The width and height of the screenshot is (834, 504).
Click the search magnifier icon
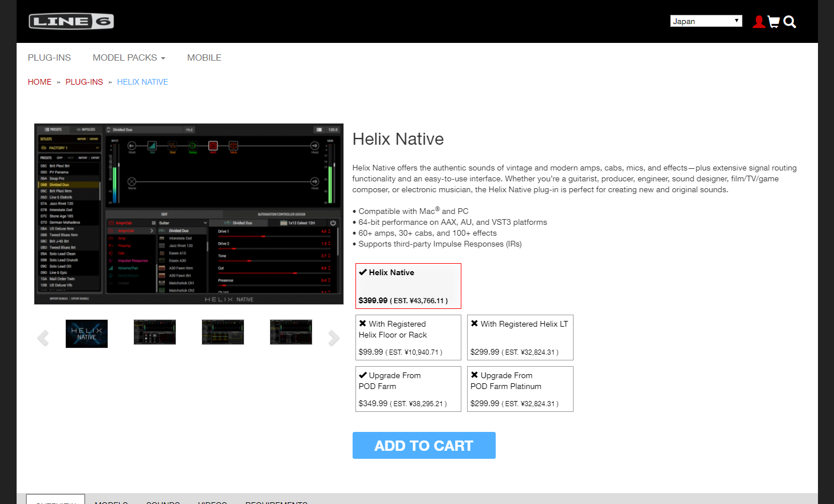coord(790,22)
